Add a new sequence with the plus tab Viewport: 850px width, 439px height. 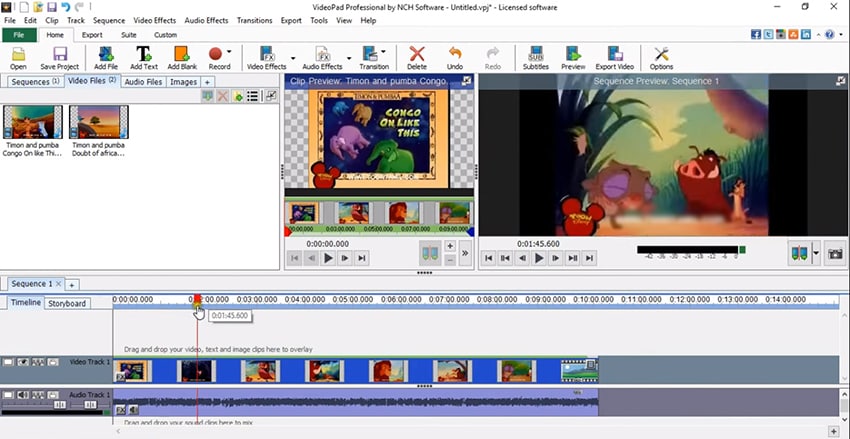tap(71, 285)
